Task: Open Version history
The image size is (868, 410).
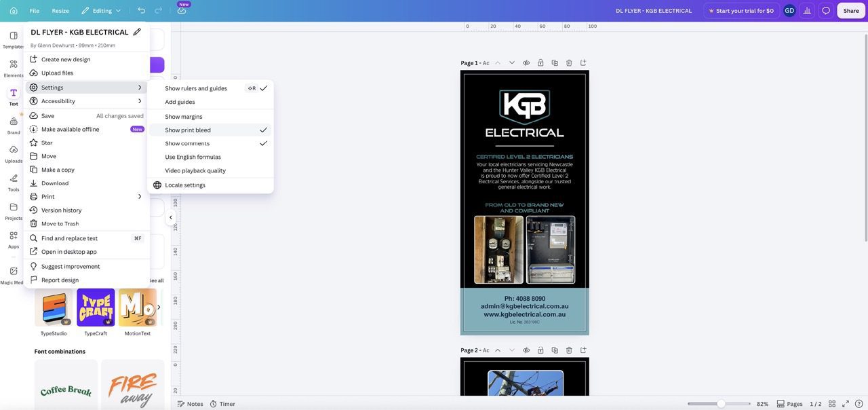Action: coord(86,210)
